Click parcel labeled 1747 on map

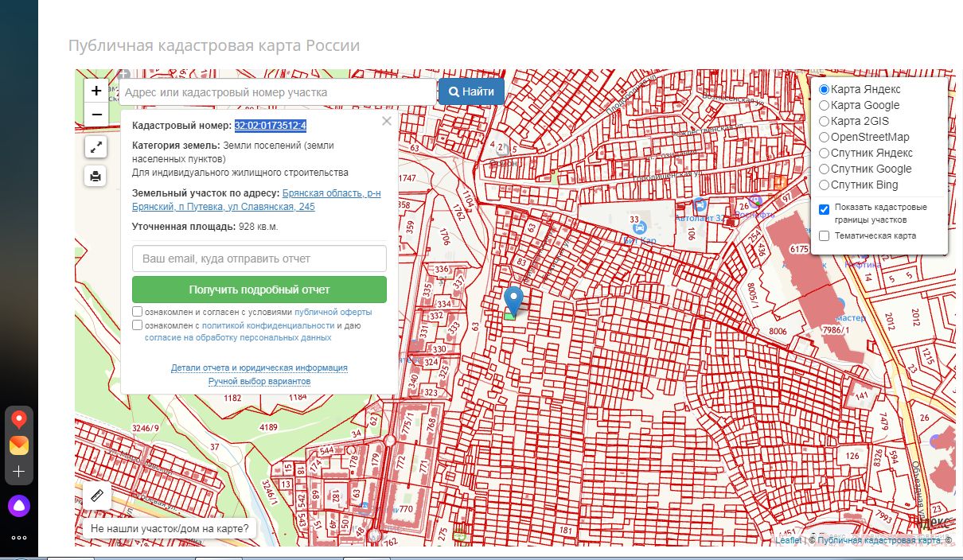[408, 178]
